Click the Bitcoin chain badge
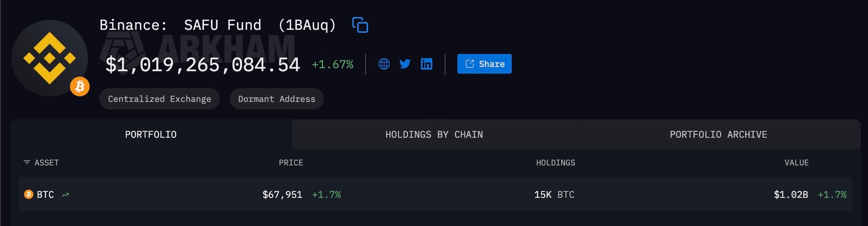Image resolution: width=868 pixels, height=226 pixels. pos(80,87)
